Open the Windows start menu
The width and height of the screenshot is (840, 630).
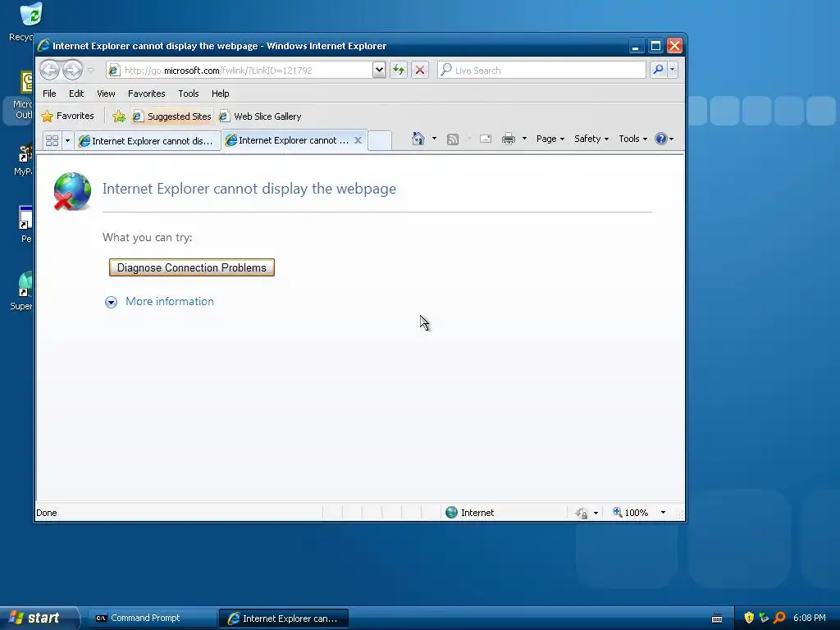click(x=39, y=618)
